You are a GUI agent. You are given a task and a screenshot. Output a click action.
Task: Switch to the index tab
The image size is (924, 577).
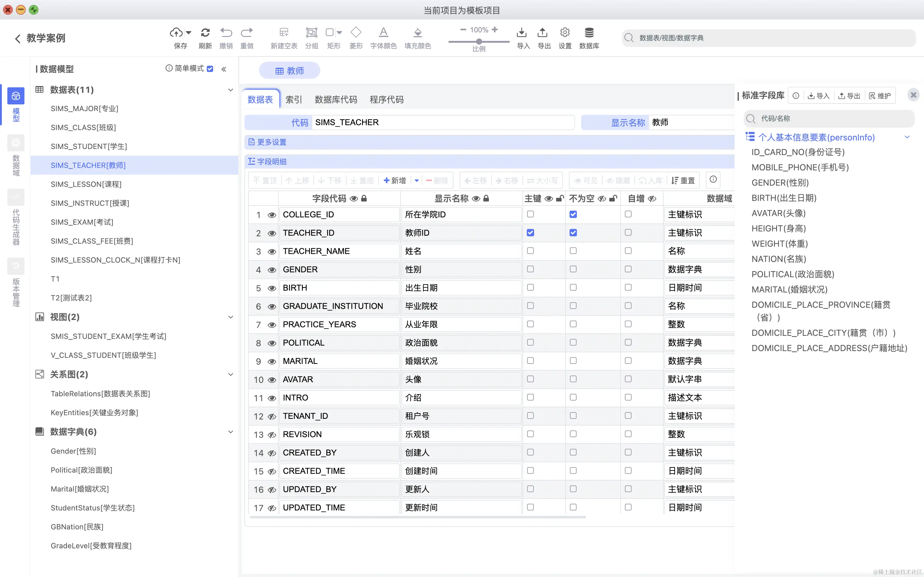(293, 100)
